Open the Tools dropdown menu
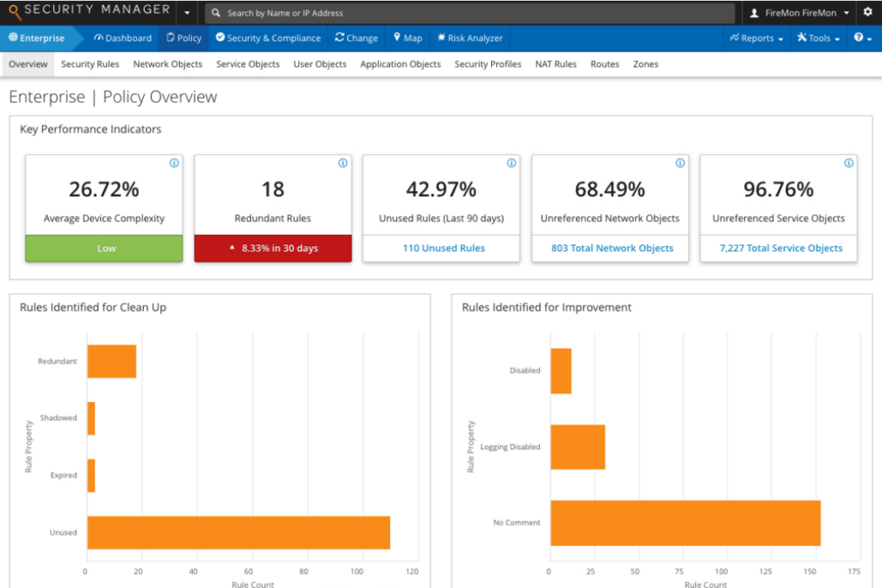882x588 pixels. pos(817,38)
